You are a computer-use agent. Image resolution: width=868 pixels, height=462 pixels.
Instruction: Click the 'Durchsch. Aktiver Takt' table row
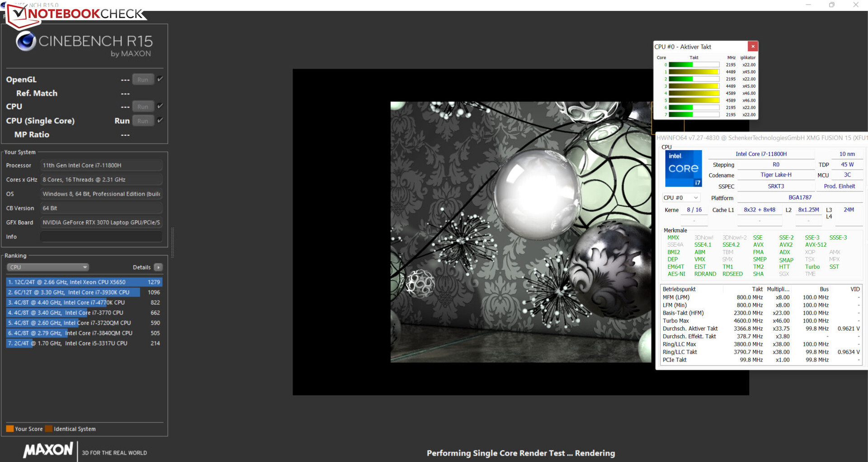pos(761,329)
